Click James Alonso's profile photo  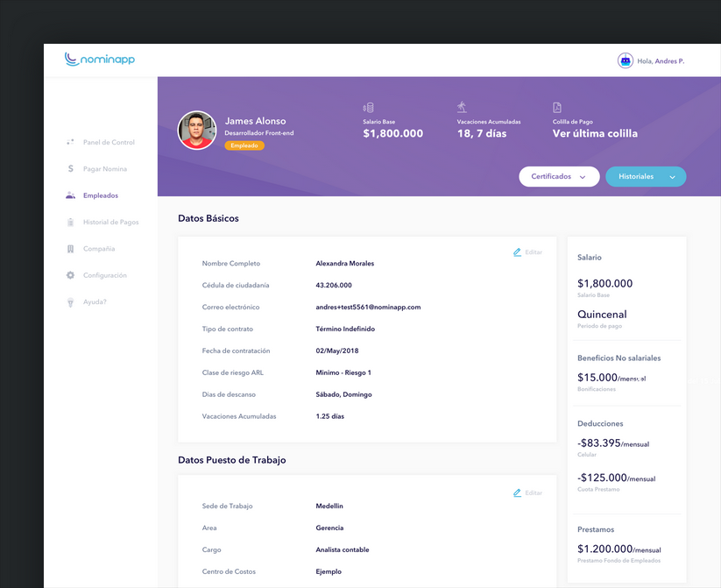[x=197, y=131]
